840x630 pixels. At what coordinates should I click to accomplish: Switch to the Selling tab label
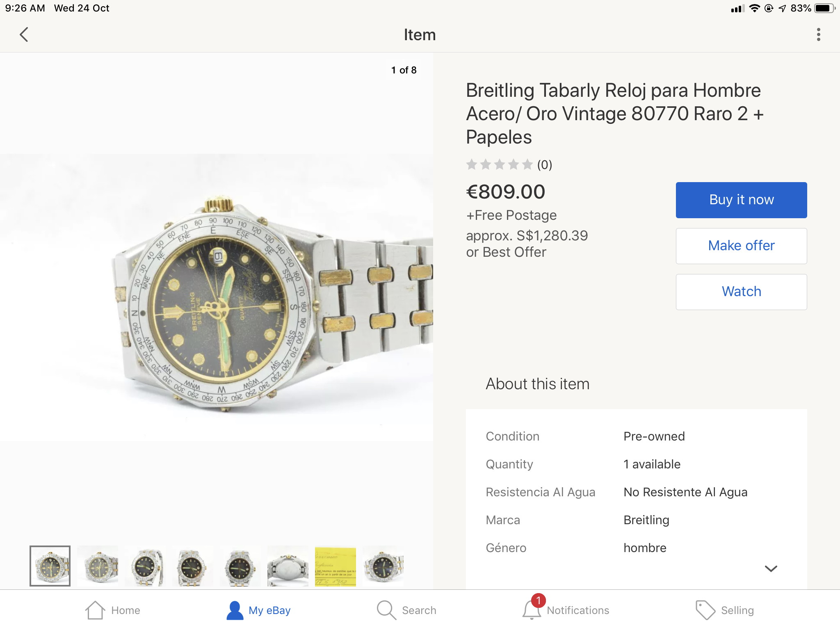click(737, 610)
